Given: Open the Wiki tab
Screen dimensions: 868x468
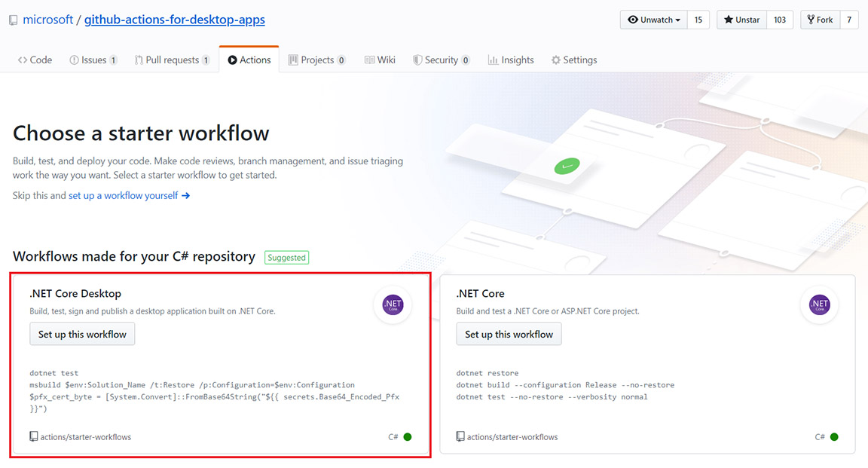Looking at the screenshot, I should point(380,60).
